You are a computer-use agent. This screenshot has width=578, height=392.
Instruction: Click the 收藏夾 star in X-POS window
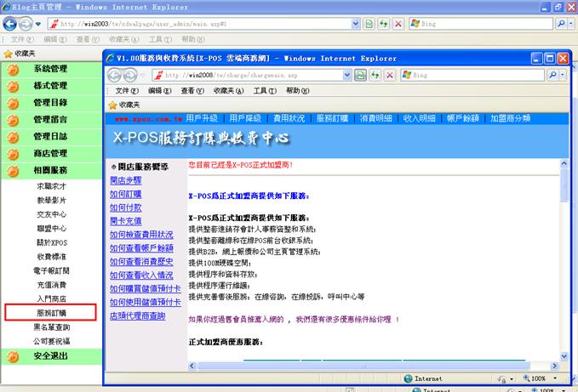(112, 104)
